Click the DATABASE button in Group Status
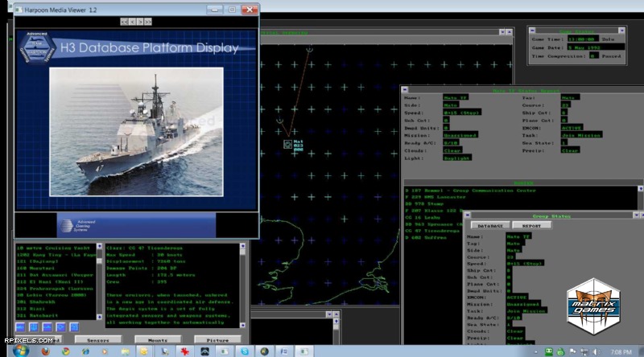This screenshot has height=357, width=644. (490, 226)
